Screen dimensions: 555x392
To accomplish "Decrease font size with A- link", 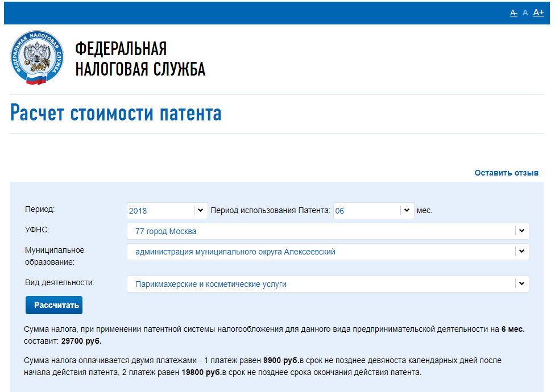I will click(x=513, y=13).
